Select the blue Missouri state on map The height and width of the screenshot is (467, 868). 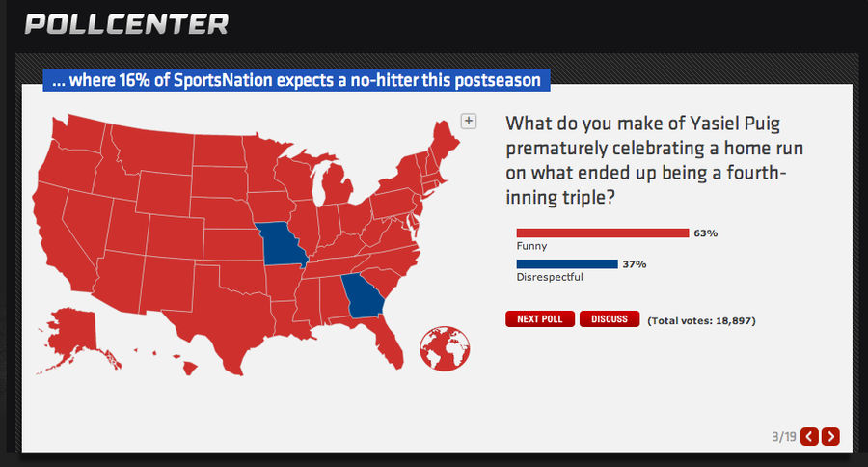point(282,245)
